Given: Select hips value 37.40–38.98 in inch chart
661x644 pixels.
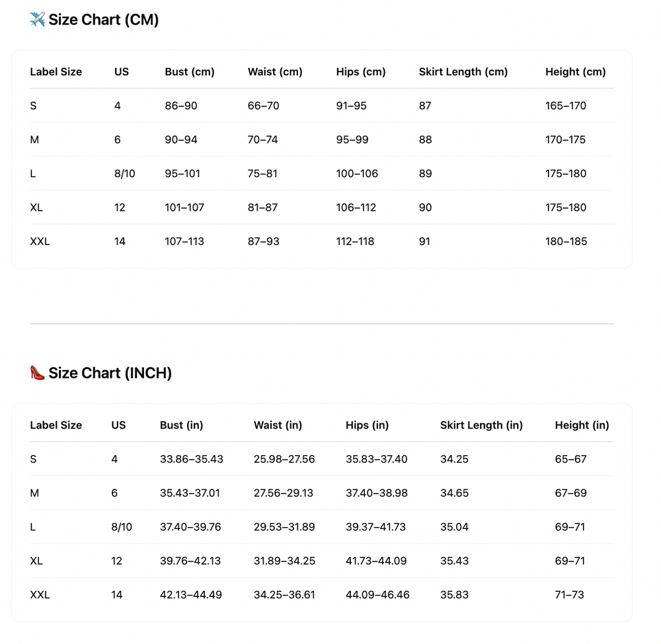Looking at the screenshot, I should (x=377, y=493).
